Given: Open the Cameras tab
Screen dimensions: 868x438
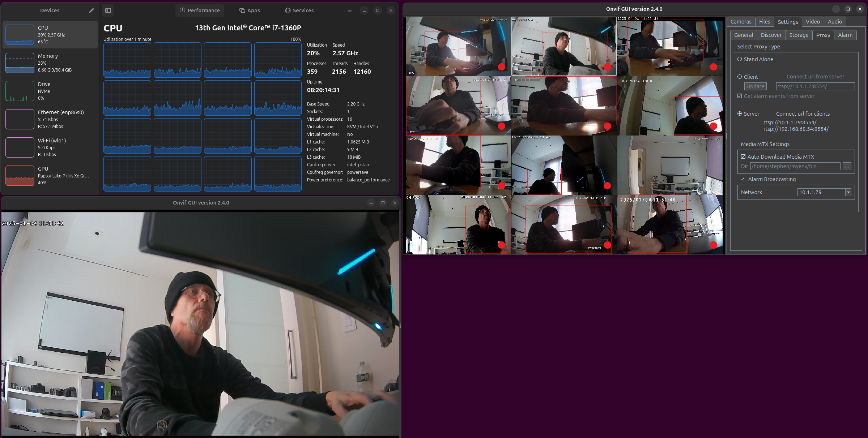Looking at the screenshot, I should tap(741, 22).
